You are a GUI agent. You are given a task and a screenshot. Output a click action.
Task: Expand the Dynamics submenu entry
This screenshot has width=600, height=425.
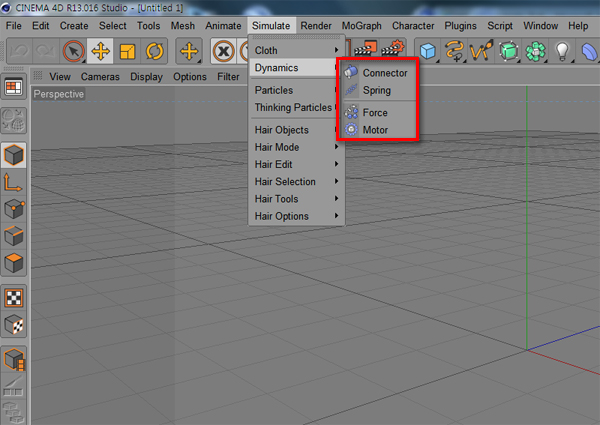pos(293,68)
